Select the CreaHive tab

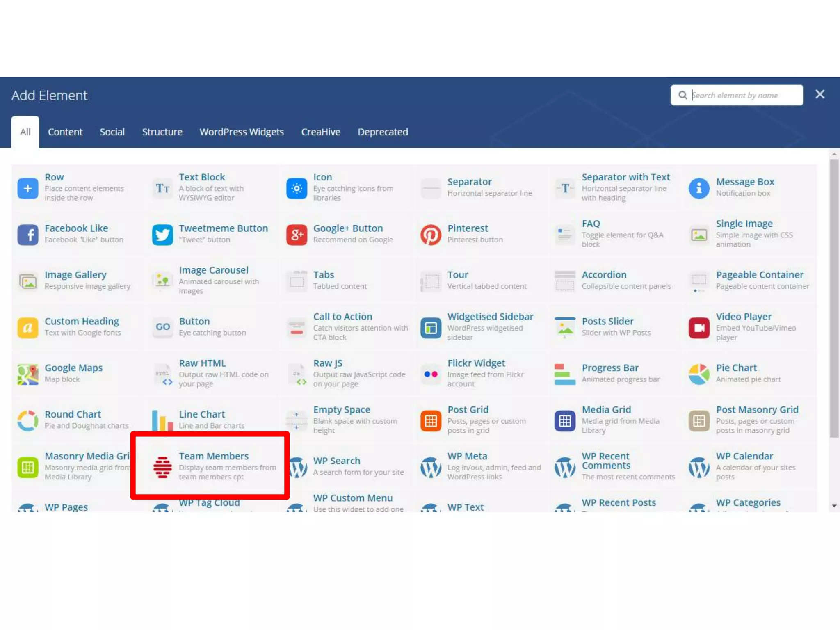pos(320,132)
